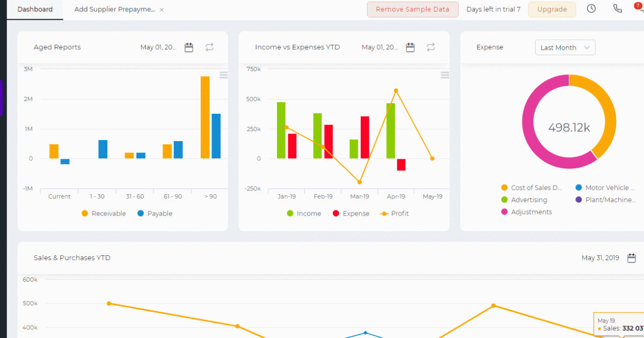Click the Mar-19 Expense red bar
Screen dimensions: 644x338
coord(365,137)
